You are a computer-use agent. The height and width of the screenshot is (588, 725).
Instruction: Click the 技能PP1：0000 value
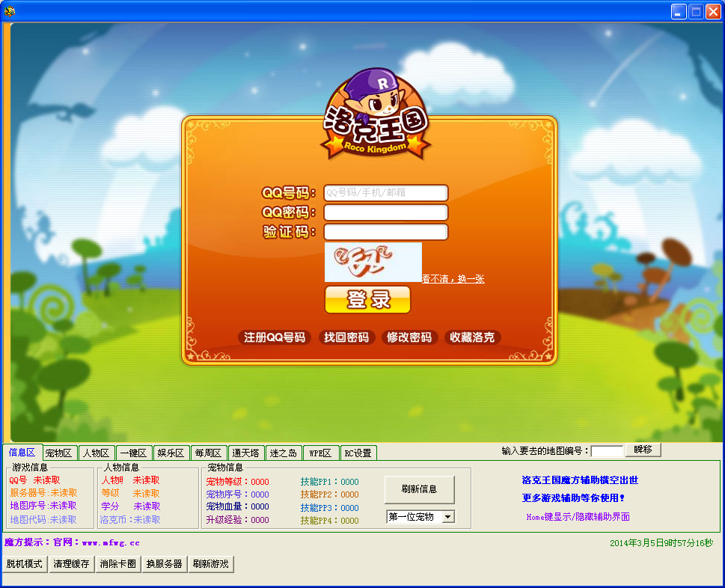pos(330,482)
